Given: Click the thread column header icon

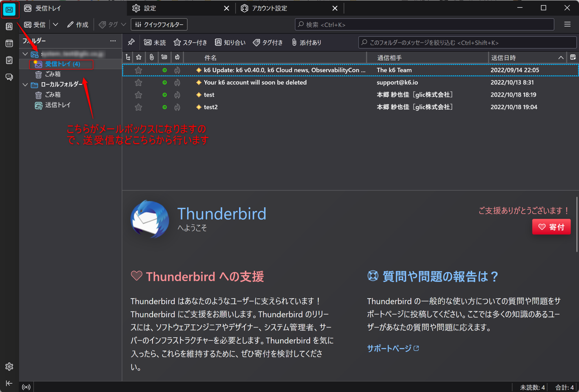Looking at the screenshot, I should point(128,57).
